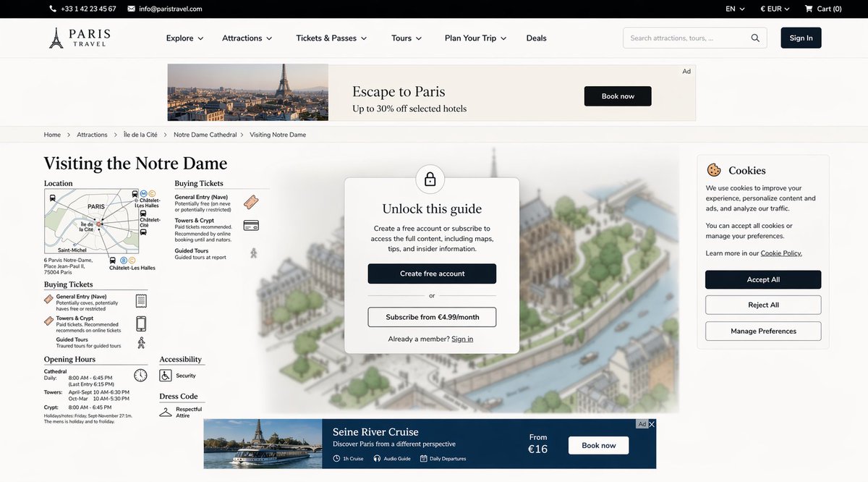Image resolution: width=868 pixels, height=482 pixels.
Task: Go to Notre Dame Cathedral breadcrumb
Action: tap(205, 135)
